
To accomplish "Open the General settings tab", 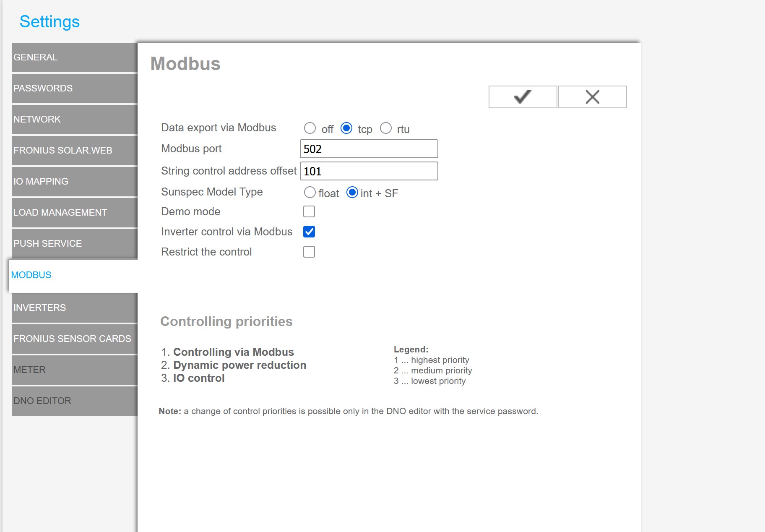I will pos(75,57).
